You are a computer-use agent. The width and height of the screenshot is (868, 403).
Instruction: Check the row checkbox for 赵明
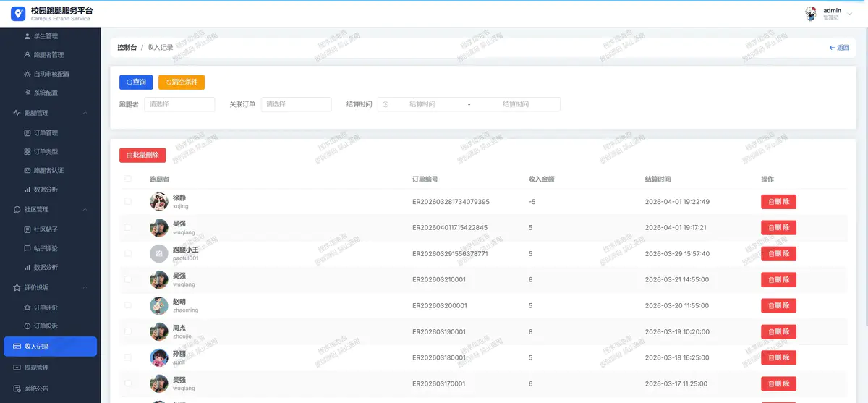click(128, 305)
